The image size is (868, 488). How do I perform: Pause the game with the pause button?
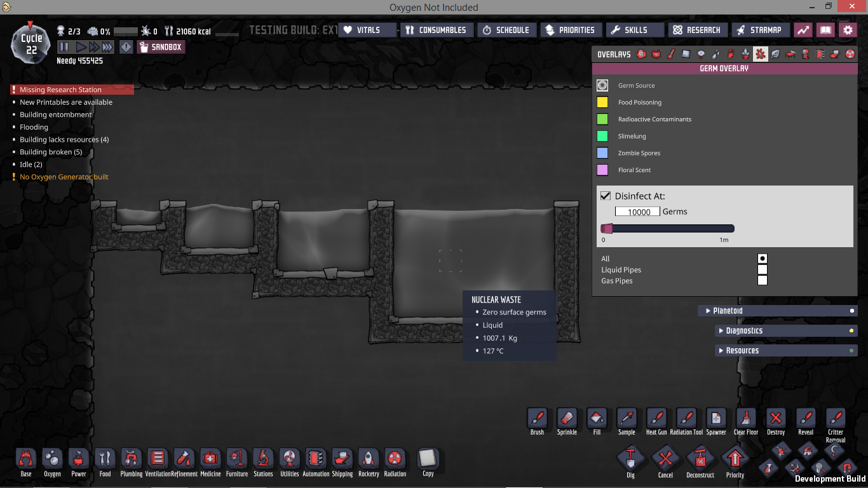click(64, 47)
